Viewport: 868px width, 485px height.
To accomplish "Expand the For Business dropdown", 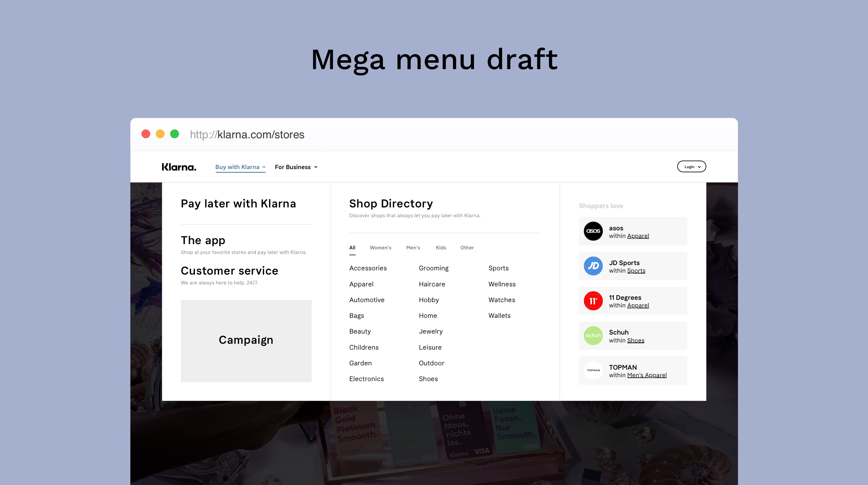I will pyautogui.click(x=296, y=167).
